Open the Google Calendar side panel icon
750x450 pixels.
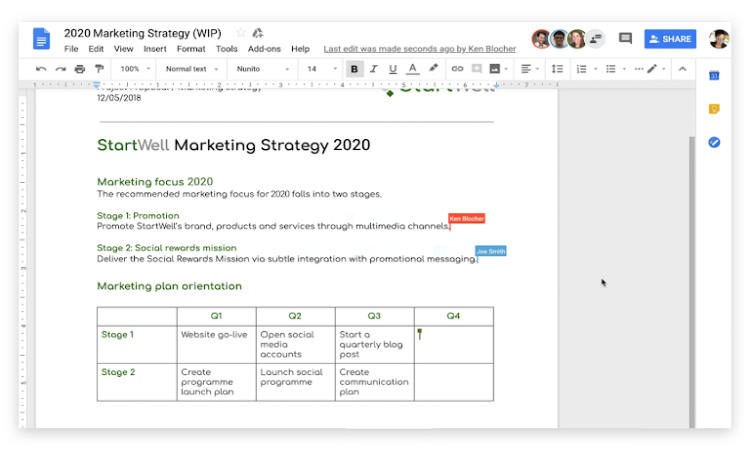tap(714, 76)
